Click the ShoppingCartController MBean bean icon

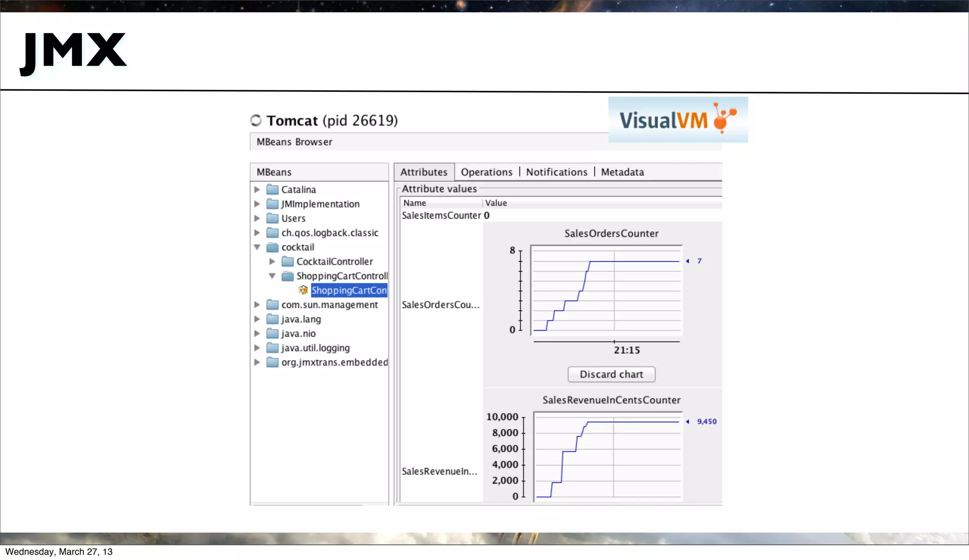coord(303,290)
